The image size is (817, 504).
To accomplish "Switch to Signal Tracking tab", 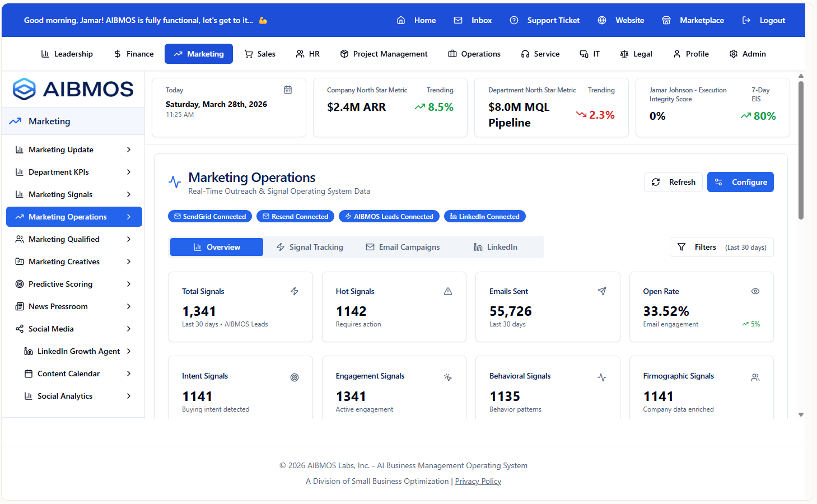I will click(x=310, y=247).
